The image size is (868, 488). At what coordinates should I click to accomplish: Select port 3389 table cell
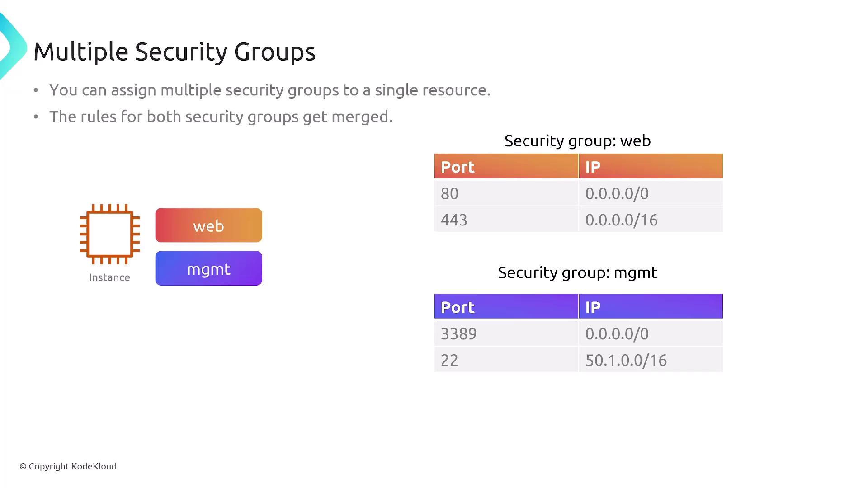506,334
